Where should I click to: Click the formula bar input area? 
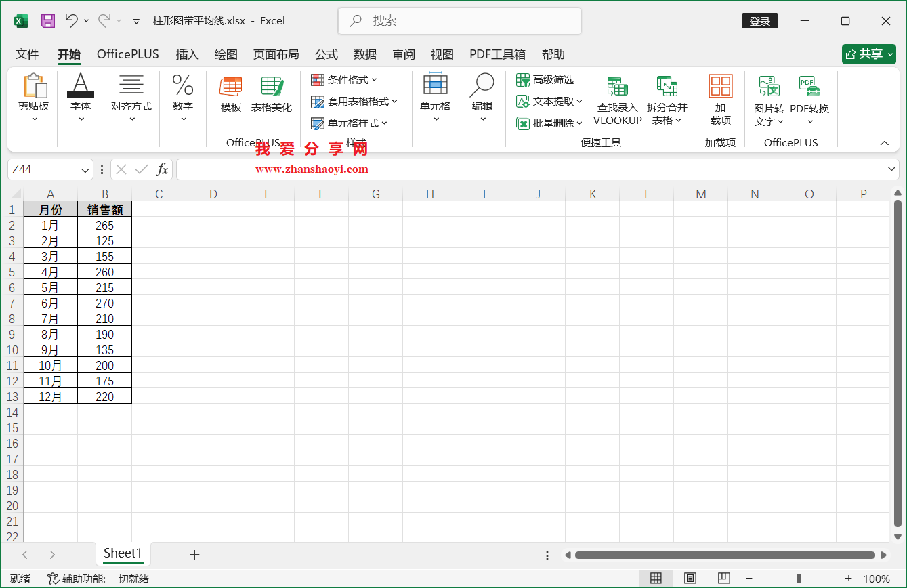click(531, 169)
